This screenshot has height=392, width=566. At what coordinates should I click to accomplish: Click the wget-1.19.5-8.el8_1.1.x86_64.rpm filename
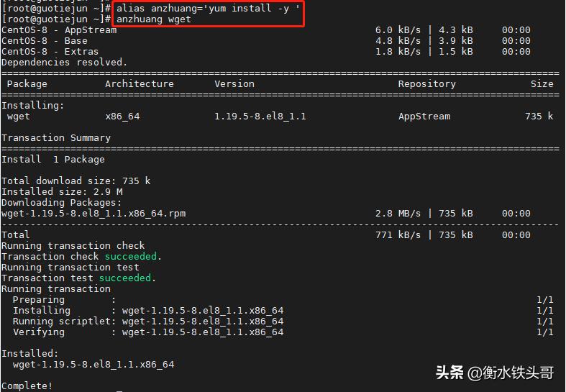click(93, 214)
